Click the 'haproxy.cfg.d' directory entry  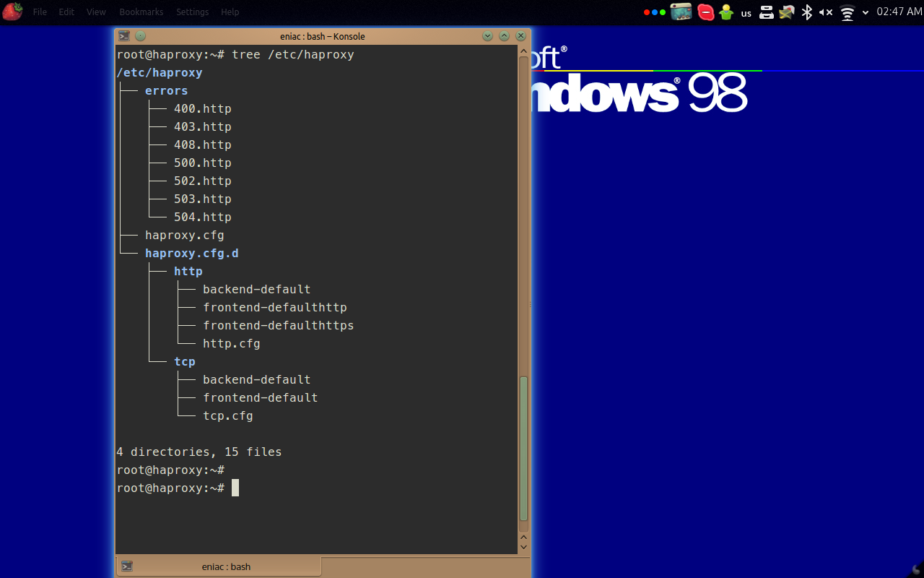pyautogui.click(x=192, y=253)
